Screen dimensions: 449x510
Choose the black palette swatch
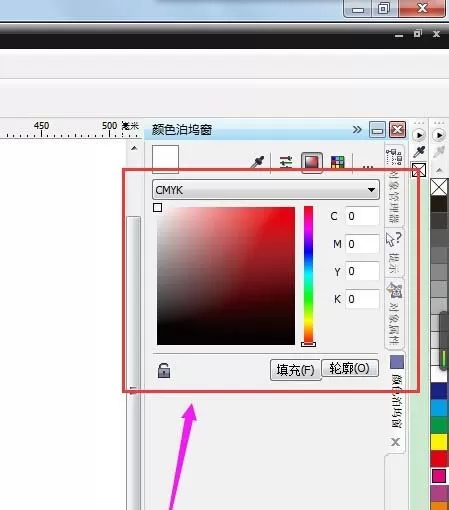pos(439,204)
